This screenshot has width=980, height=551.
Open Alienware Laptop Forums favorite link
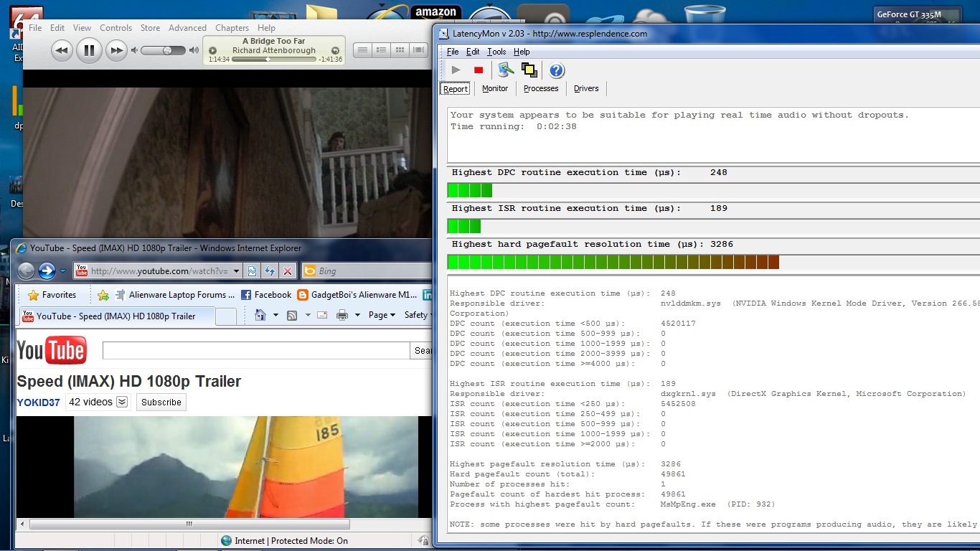[174, 295]
